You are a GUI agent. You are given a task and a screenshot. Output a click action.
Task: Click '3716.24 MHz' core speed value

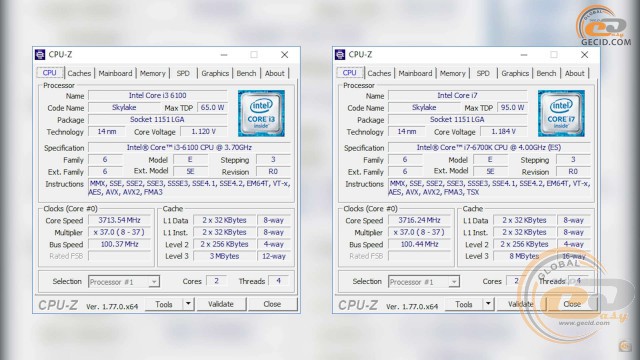pos(419,220)
